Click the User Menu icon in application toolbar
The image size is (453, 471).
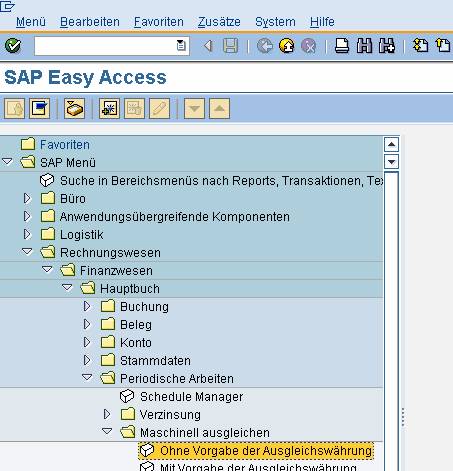pyautogui.click(x=14, y=108)
